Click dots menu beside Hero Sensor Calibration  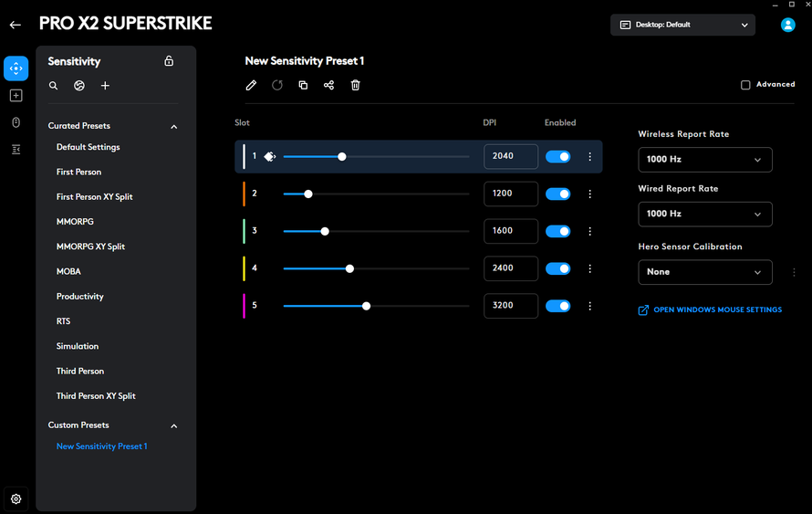794,272
